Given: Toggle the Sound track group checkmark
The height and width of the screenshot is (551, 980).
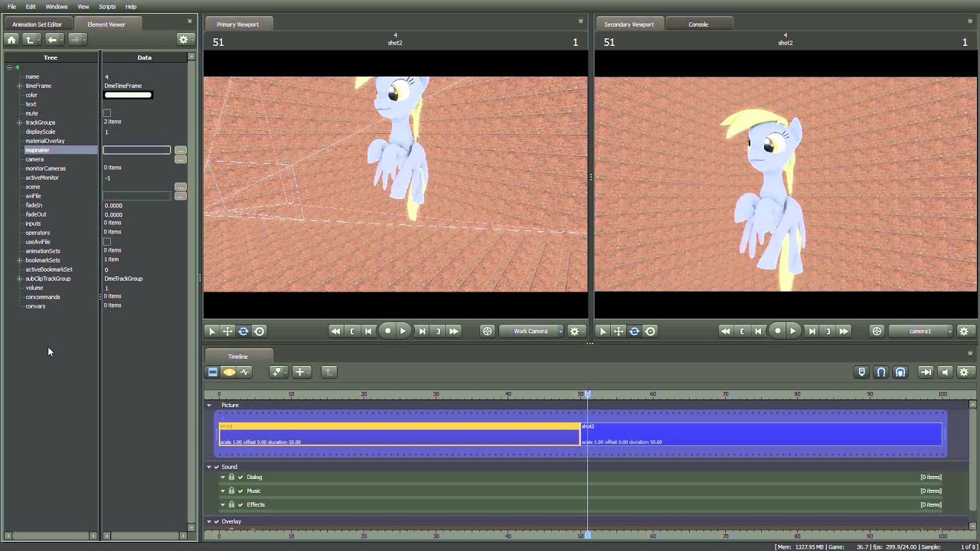Looking at the screenshot, I should point(217,467).
